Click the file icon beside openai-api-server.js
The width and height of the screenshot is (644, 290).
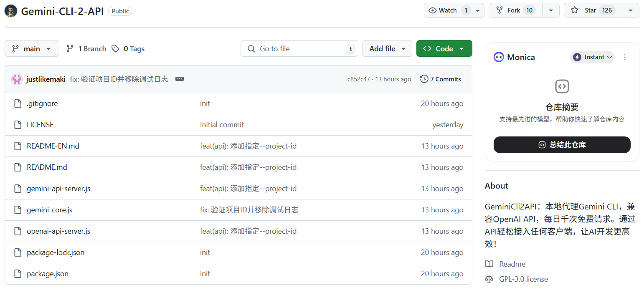[x=18, y=231]
